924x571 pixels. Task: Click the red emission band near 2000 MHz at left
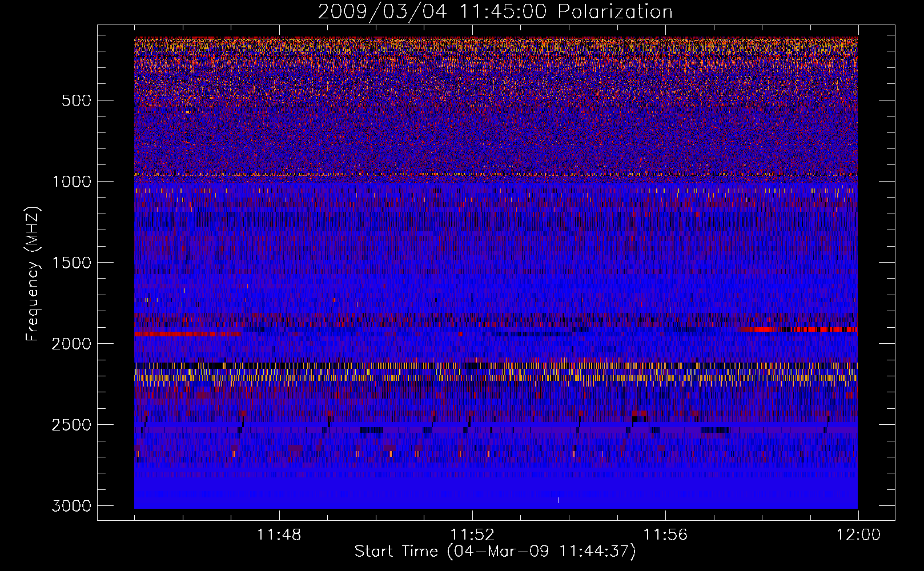[x=187, y=334]
